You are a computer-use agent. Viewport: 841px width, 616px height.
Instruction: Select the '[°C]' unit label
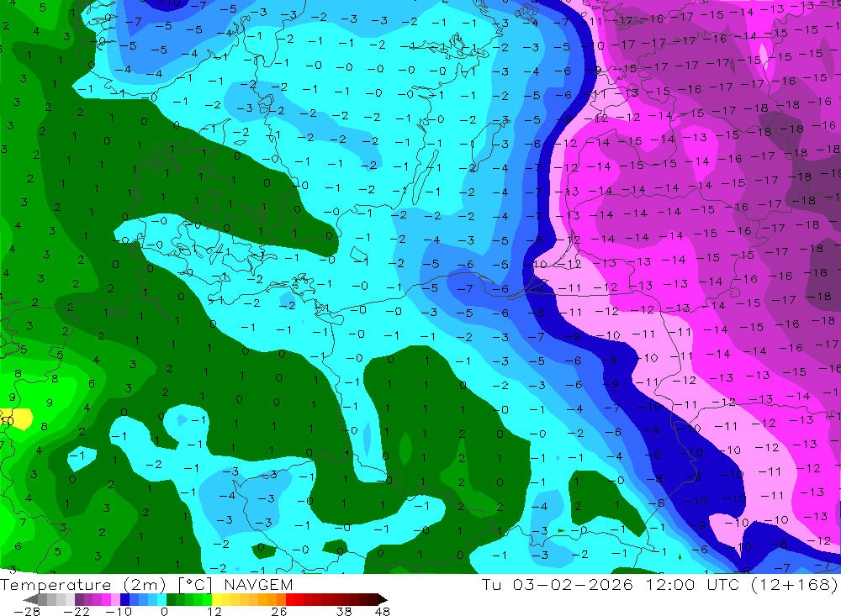pyautogui.click(x=195, y=585)
